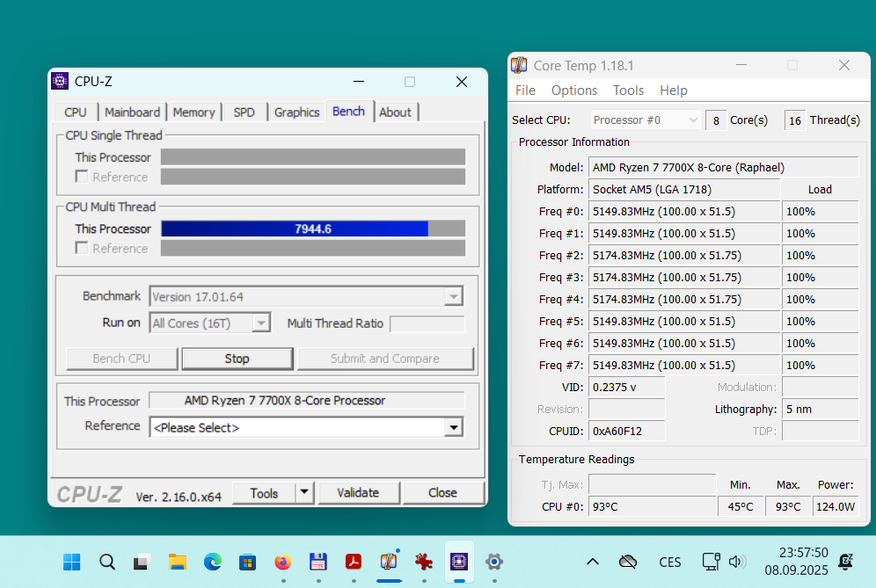Toggle Reference checkbox under CPU Multi Thread
Viewport: 876px width, 588px height.
tap(82, 249)
